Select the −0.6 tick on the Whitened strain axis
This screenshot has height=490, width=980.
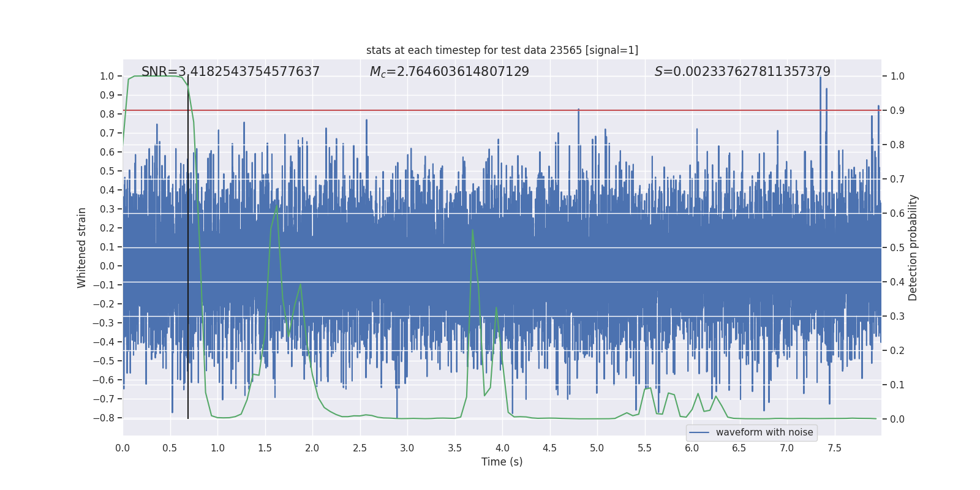click(x=104, y=380)
